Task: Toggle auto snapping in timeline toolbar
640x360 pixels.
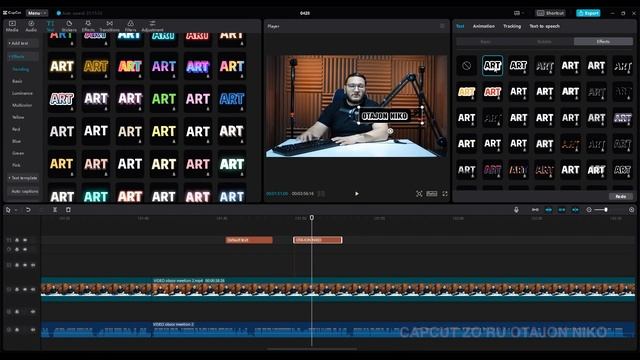Action: [x=549, y=210]
